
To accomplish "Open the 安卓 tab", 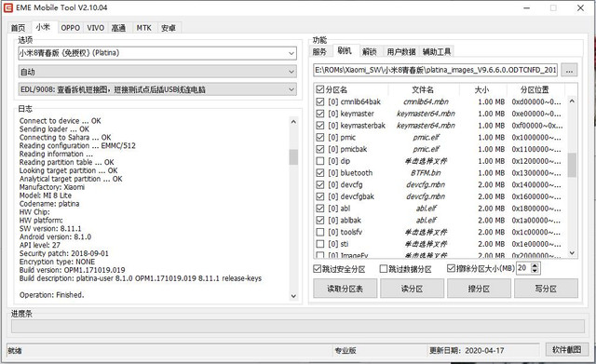I will (169, 28).
